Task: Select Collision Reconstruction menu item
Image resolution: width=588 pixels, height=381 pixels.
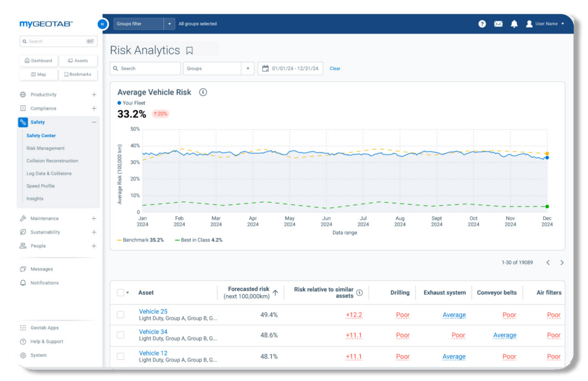Action: pyautogui.click(x=52, y=161)
